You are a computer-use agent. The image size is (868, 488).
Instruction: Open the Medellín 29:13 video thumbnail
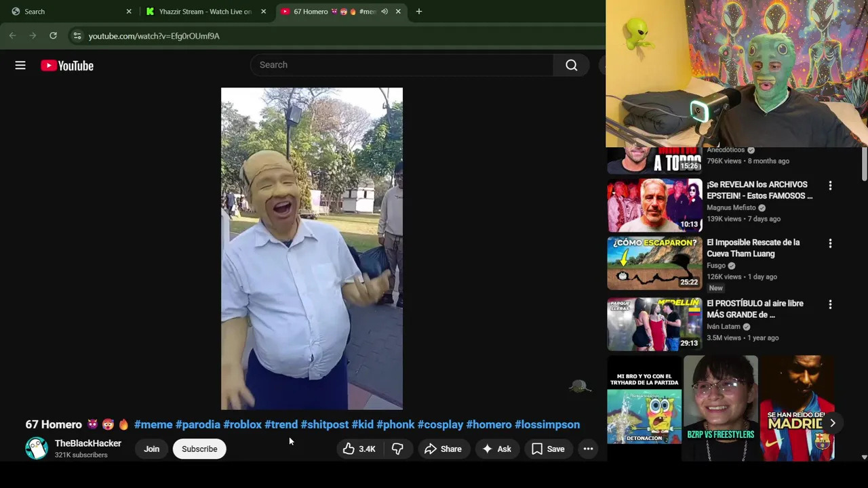click(x=654, y=324)
